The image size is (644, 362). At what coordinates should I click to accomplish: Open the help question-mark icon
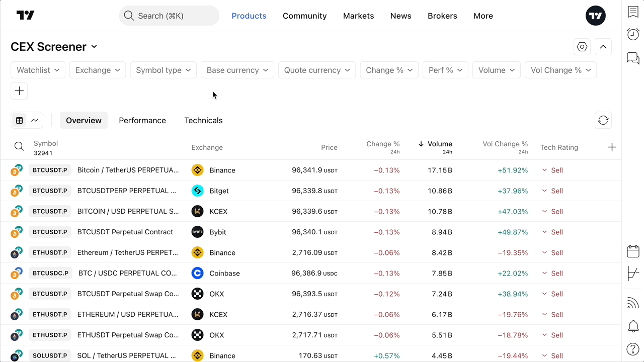coord(633,348)
